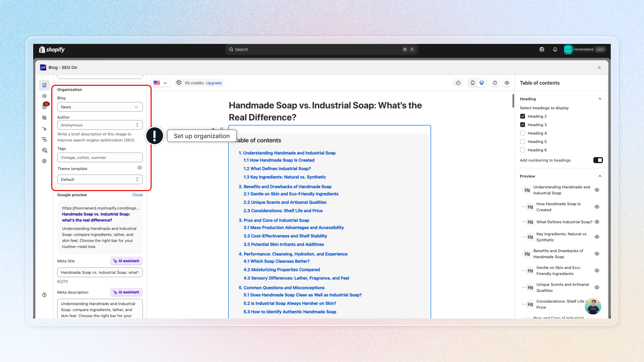Viewport: 644px width, 362px height.
Task: Open revision history clock icon
Action: 495,83
